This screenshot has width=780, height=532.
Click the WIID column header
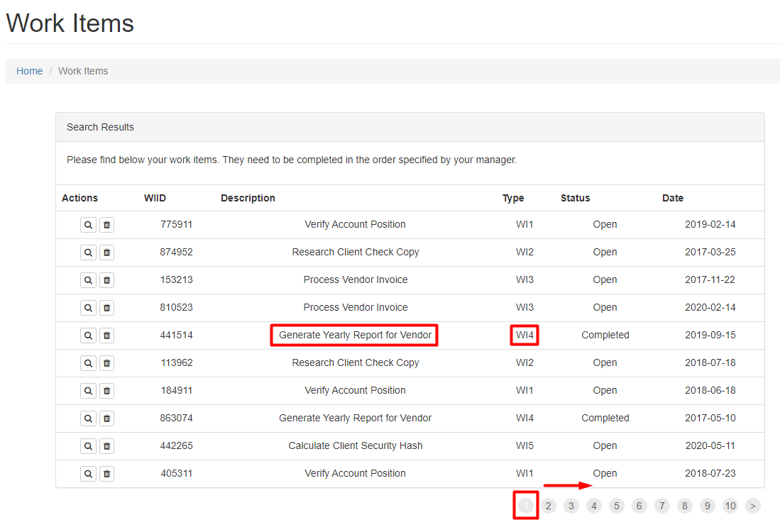pos(155,198)
